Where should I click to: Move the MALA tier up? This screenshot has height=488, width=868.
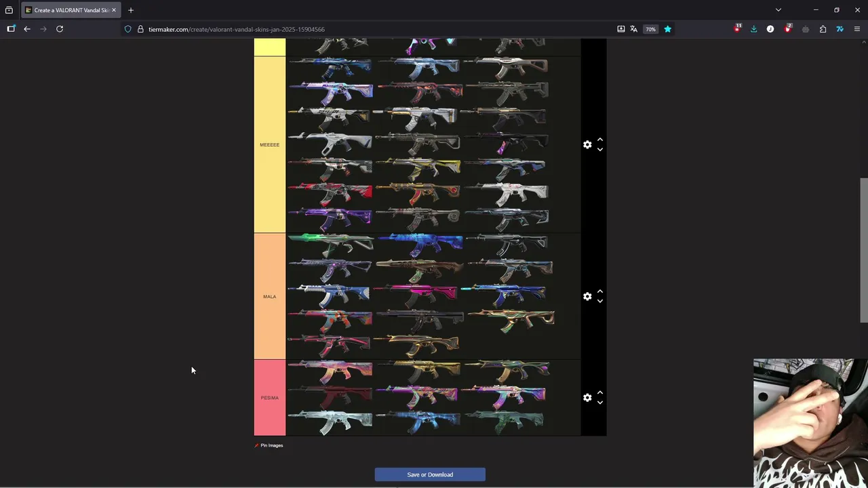coord(599,291)
